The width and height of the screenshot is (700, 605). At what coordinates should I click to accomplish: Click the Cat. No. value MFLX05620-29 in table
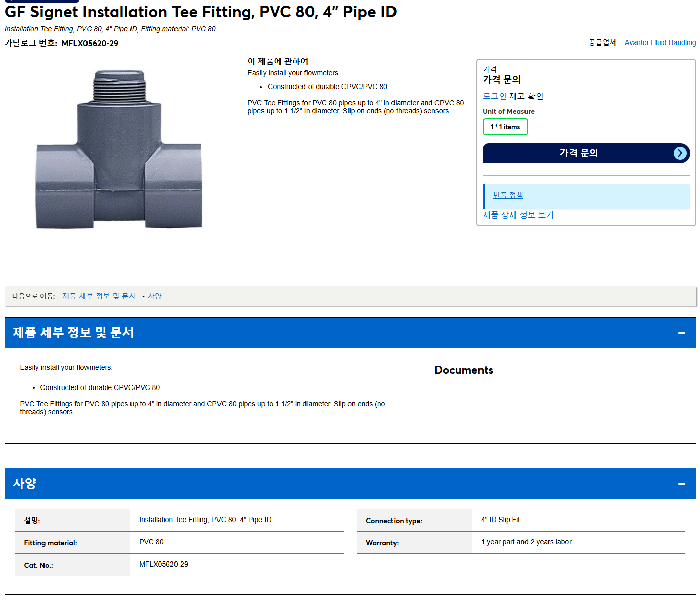pos(163,565)
